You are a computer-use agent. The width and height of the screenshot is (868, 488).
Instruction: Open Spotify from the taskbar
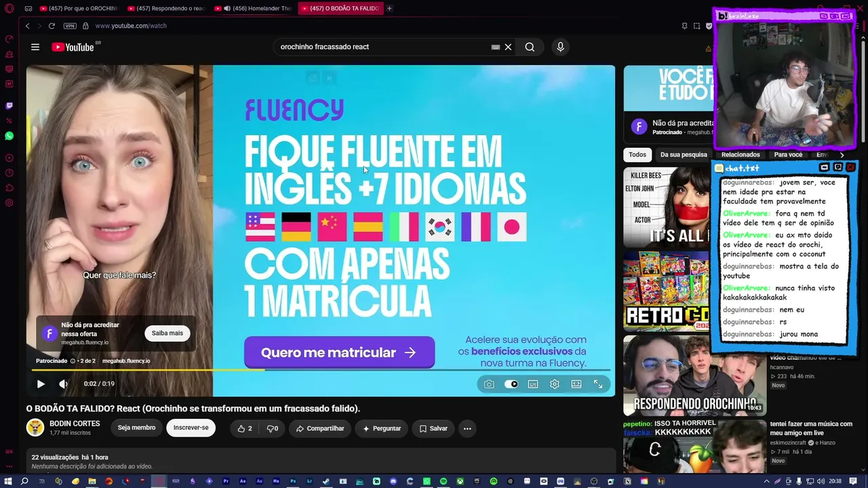point(443,481)
